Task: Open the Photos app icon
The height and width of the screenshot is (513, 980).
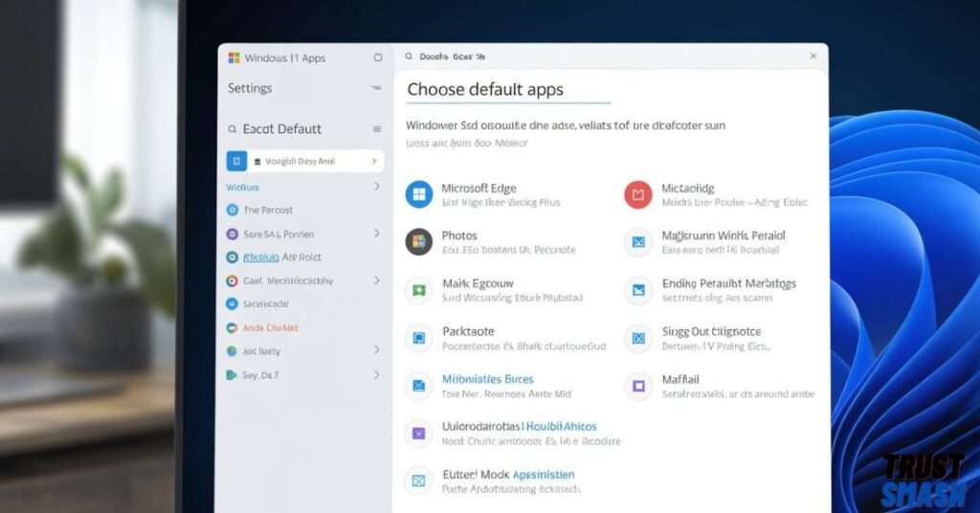Action: tap(419, 242)
